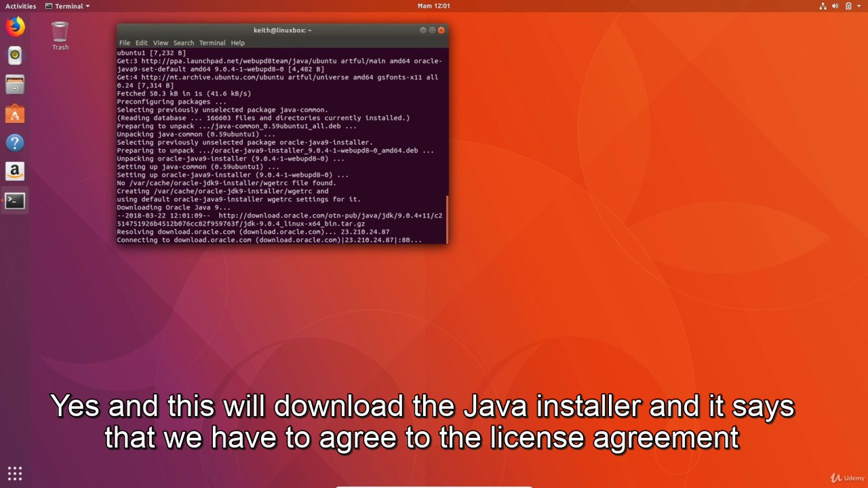Click the Terminal vertical scrollbar thumb
The width and height of the screenshot is (868, 488).
(x=446, y=219)
